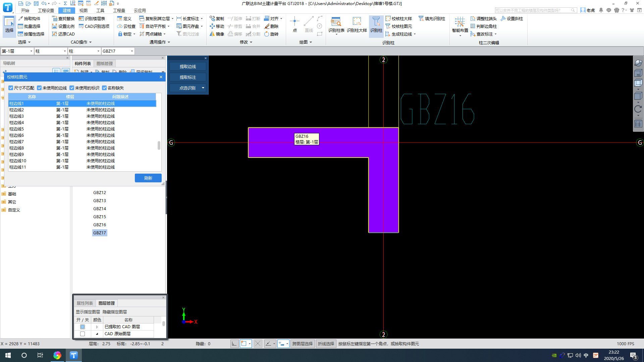Expand the 点选识别 dropdown arrow
Image resolution: width=644 pixels, height=362 pixels.
coord(203,88)
